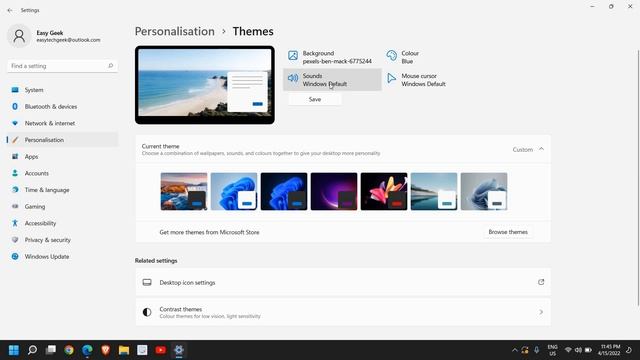Select Personalisation in the sidebar
The height and width of the screenshot is (360, 640).
tap(62, 140)
